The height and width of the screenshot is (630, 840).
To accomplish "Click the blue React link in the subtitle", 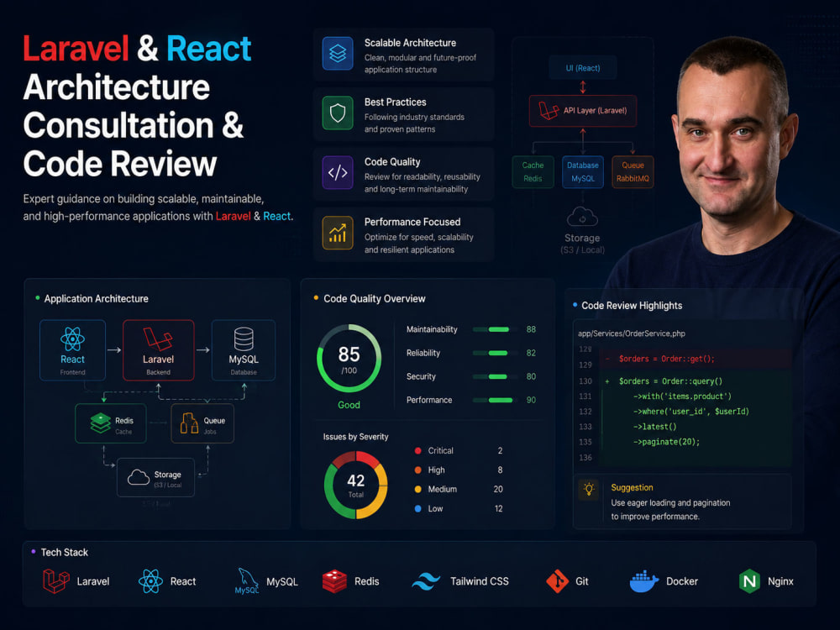I will tap(276, 216).
